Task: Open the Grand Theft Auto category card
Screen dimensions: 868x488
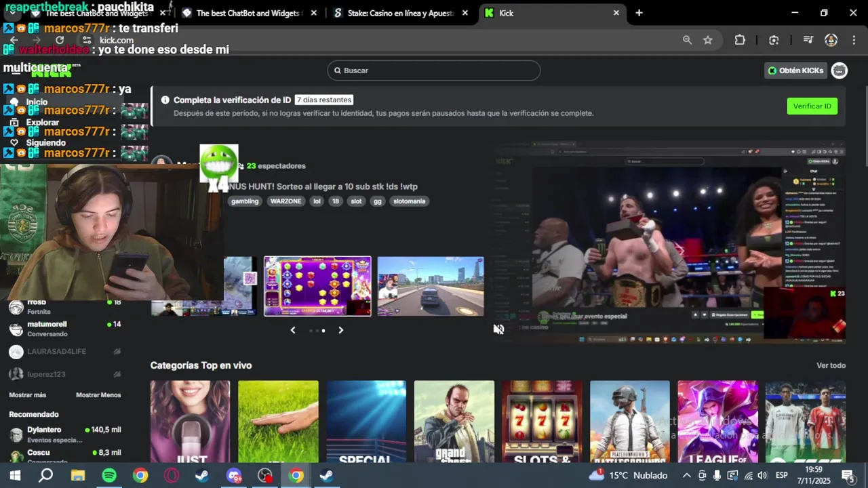Action: 454,421
